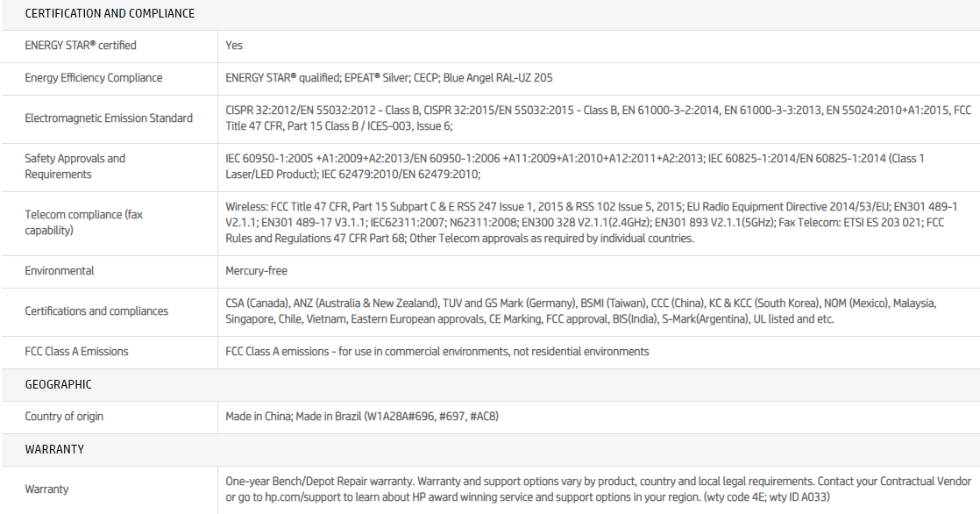Viewport: 980px width, 514px height.
Task: Click the IEC 60950-1:2005 safety approvals text
Action: [272, 159]
